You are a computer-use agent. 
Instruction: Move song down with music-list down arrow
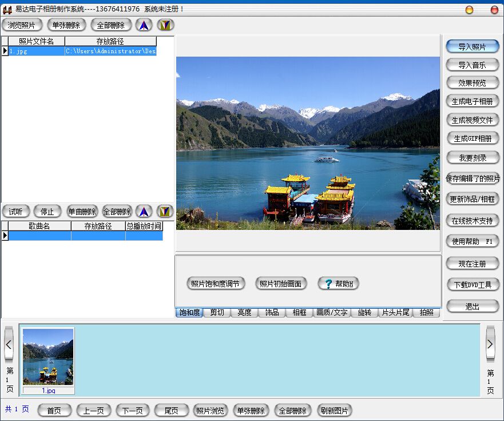pyautogui.click(x=165, y=212)
